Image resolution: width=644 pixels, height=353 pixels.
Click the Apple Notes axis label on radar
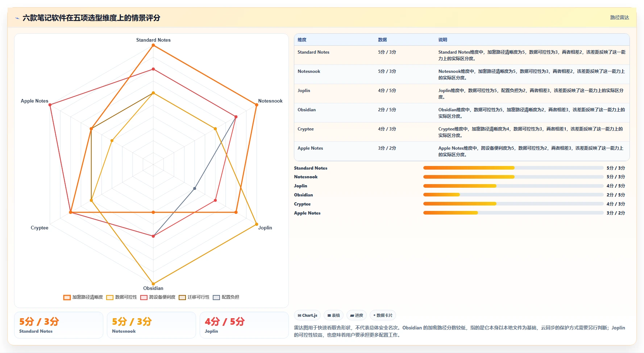click(34, 101)
